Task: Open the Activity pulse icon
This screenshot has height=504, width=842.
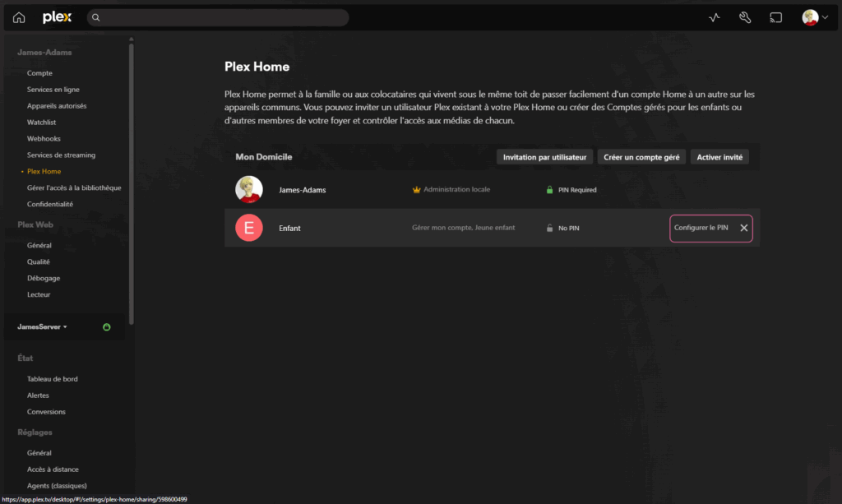Action: [715, 18]
